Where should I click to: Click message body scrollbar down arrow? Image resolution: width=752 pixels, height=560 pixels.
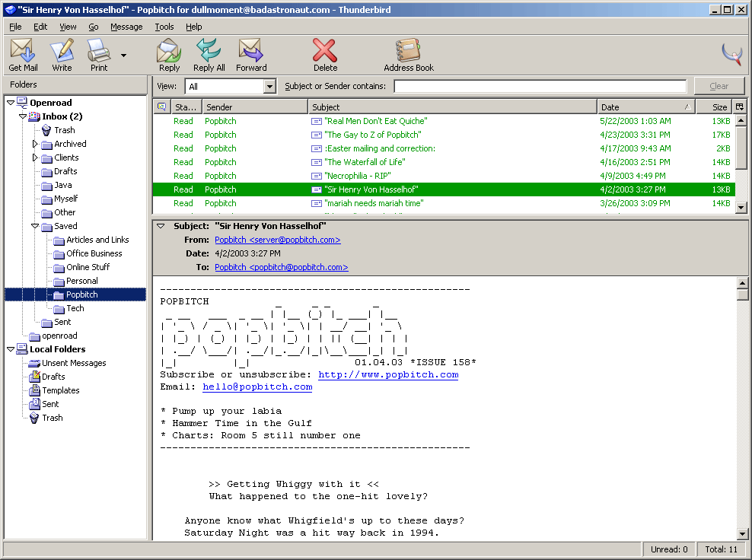(x=742, y=533)
